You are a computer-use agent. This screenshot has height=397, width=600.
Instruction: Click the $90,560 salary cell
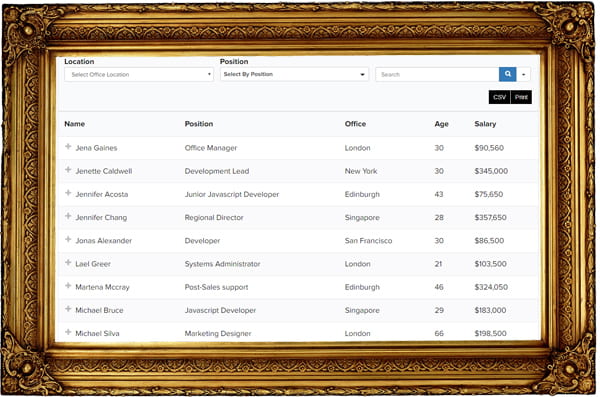click(x=489, y=148)
